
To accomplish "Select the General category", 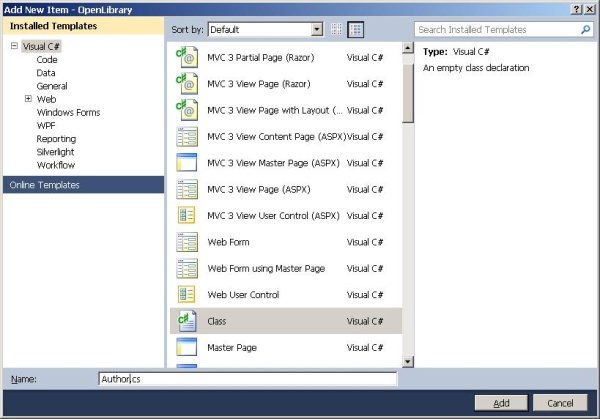I will pos(52,86).
